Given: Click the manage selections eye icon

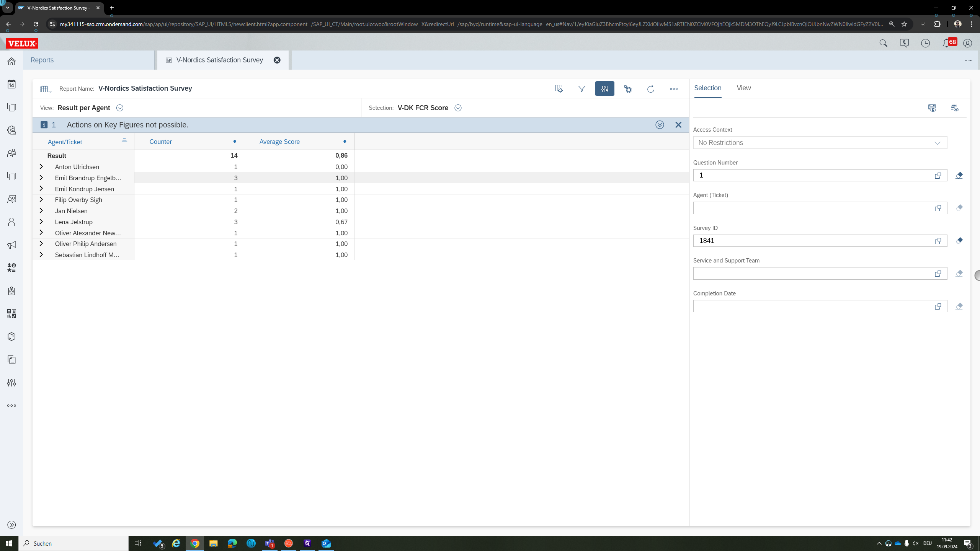Looking at the screenshot, I should click(x=932, y=108).
